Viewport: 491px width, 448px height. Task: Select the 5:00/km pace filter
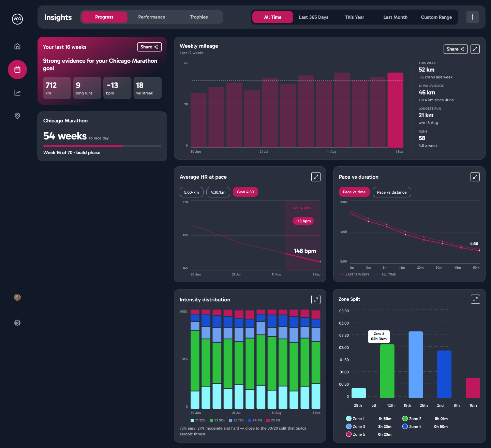[192, 192]
